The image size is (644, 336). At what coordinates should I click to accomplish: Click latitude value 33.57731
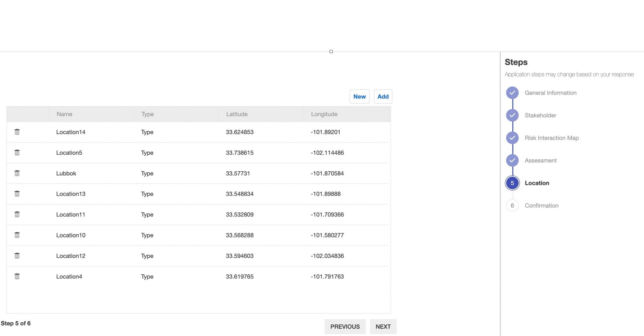pyautogui.click(x=238, y=173)
